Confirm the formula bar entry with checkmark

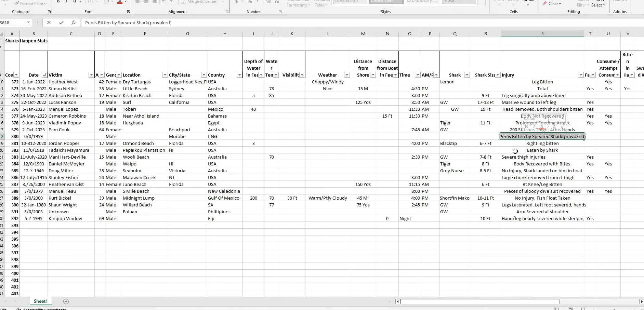(61, 23)
